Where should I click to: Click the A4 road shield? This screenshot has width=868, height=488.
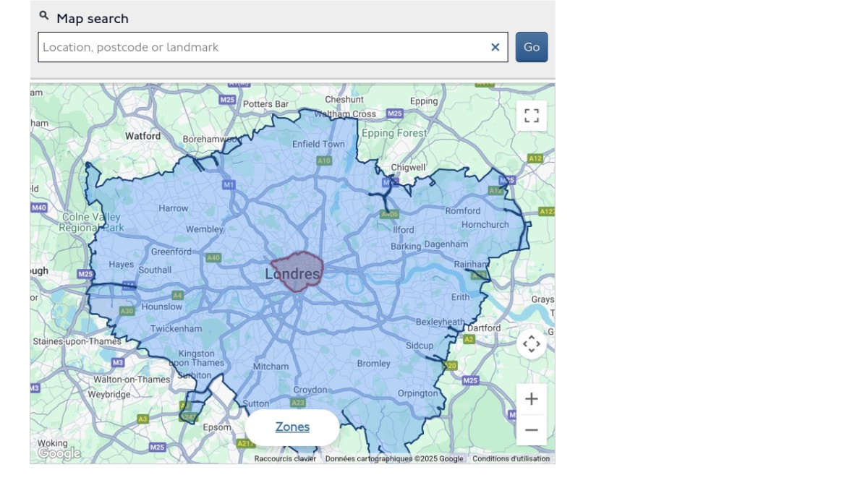point(177,296)
